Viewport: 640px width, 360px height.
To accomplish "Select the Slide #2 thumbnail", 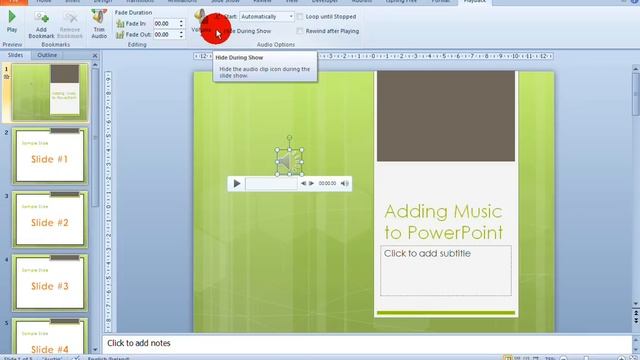I will [50, 219].
